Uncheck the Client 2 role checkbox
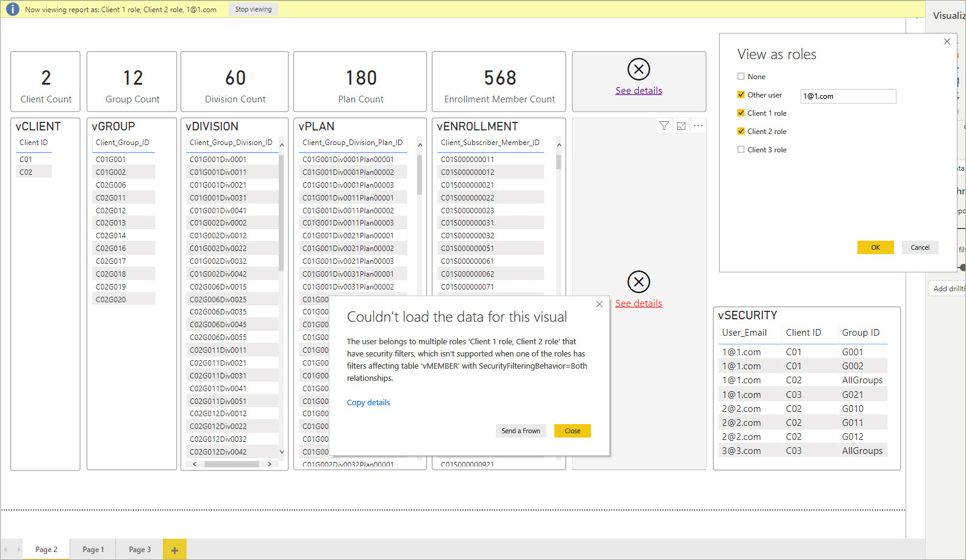Viewport: 966px width, 560px height. pyautogui.click(x=741, y=131)
